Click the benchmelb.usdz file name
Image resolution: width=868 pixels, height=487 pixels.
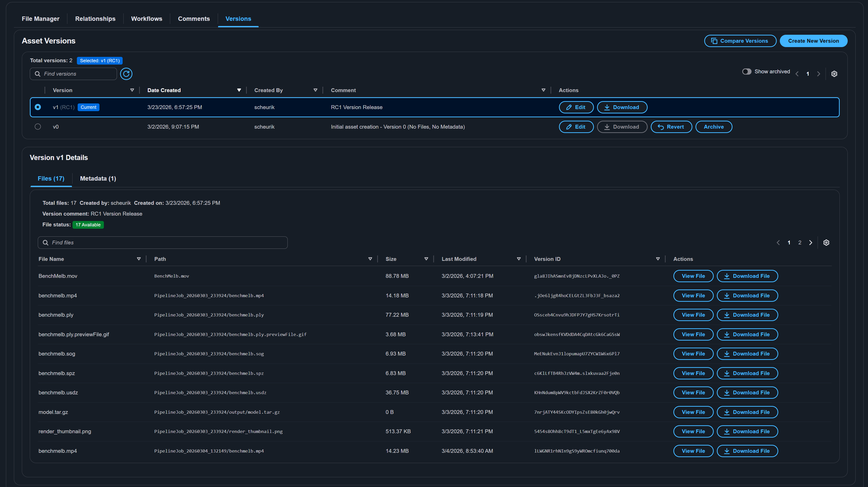pyautogui.click(x=58, y=392)
